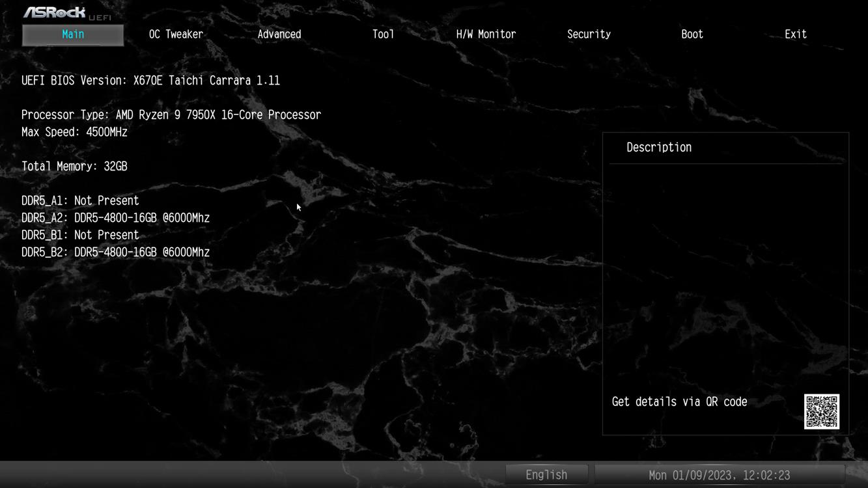This screenshot has height=488, width=868.
Task: Open the OC Tweaker tab
Action: 176,34
